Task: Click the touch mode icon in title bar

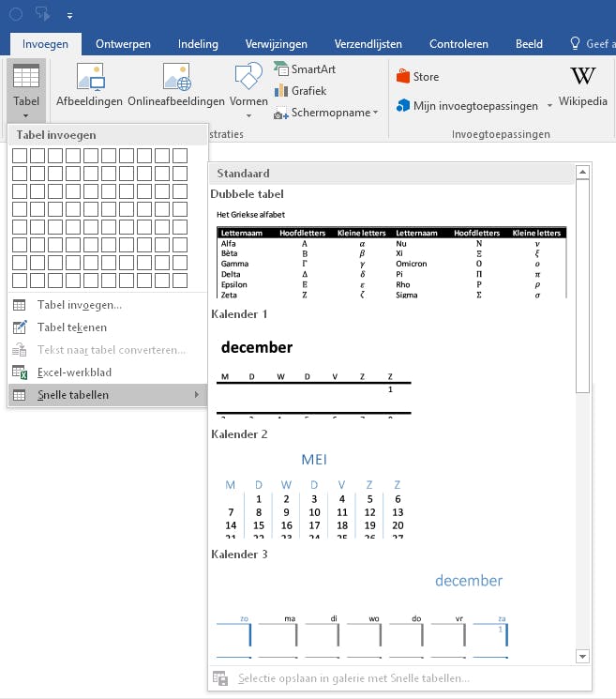Action: click(x=43, y=15)
